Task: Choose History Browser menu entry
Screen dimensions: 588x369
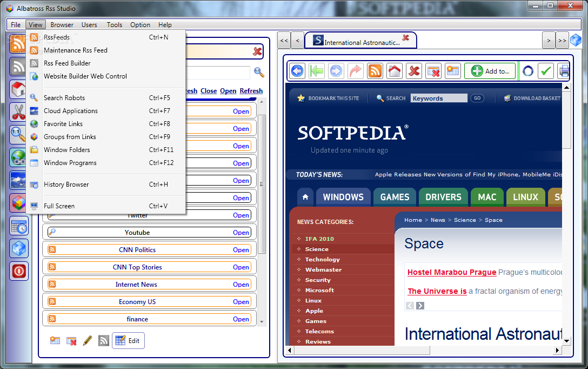Action: coord(106,184)
